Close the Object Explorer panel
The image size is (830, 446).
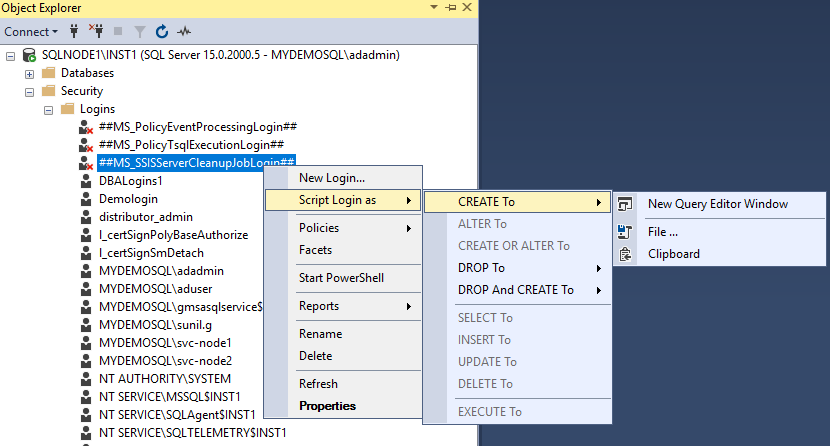tap(467, 7)
